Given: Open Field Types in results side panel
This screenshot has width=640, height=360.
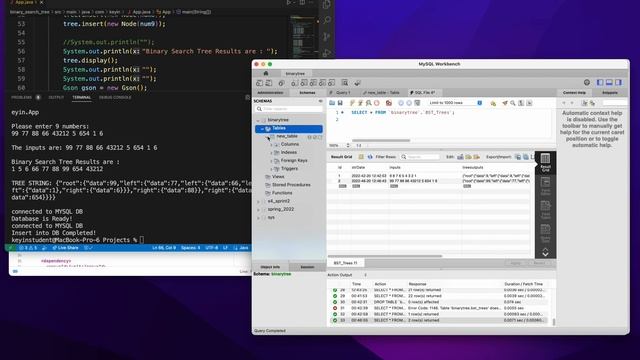Looking at the screenshot, I should point(545,209).
